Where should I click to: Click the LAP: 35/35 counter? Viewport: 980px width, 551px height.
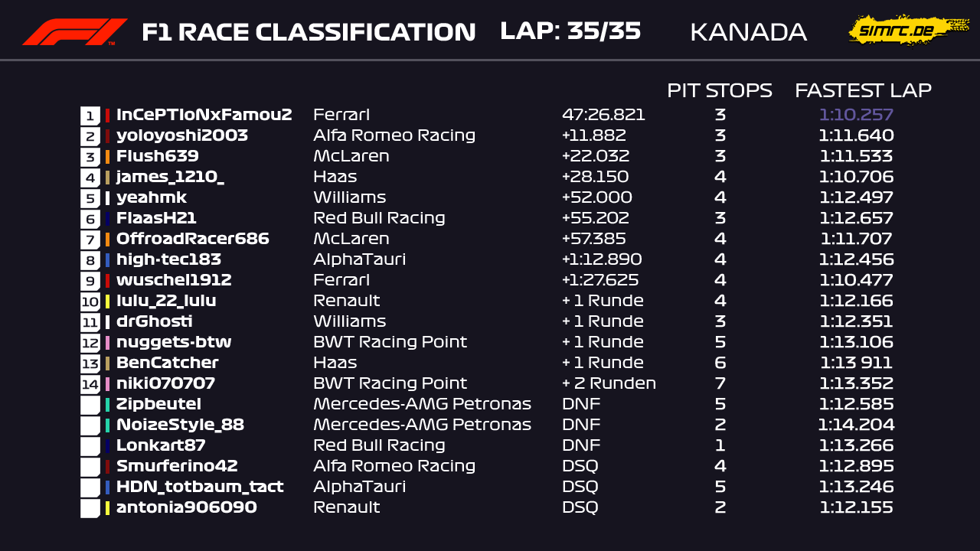click(570, 31)
